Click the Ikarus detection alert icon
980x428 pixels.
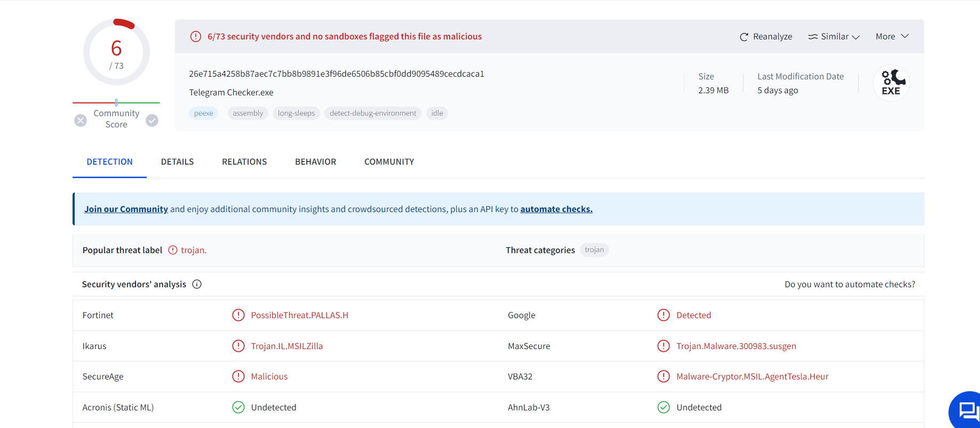tap(238, 346)
